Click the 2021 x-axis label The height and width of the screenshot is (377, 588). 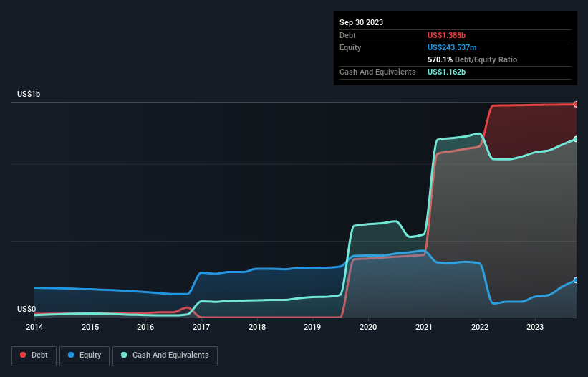click(424, 327)
